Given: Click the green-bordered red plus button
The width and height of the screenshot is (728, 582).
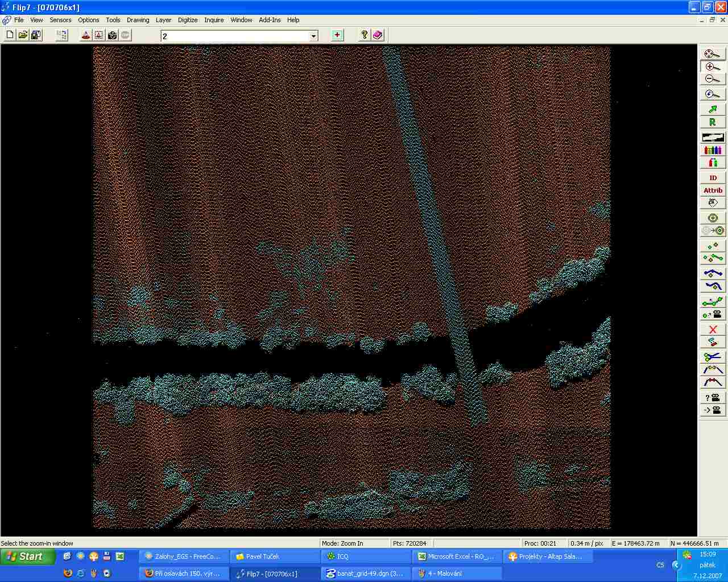Looking at the screenshot, I should pyautogui.click(x=337, y=35).
